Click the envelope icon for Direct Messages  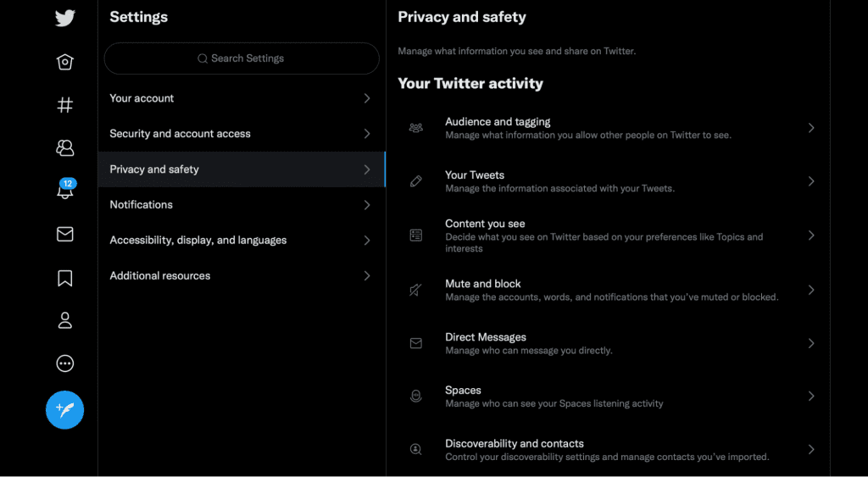(415, 344)
